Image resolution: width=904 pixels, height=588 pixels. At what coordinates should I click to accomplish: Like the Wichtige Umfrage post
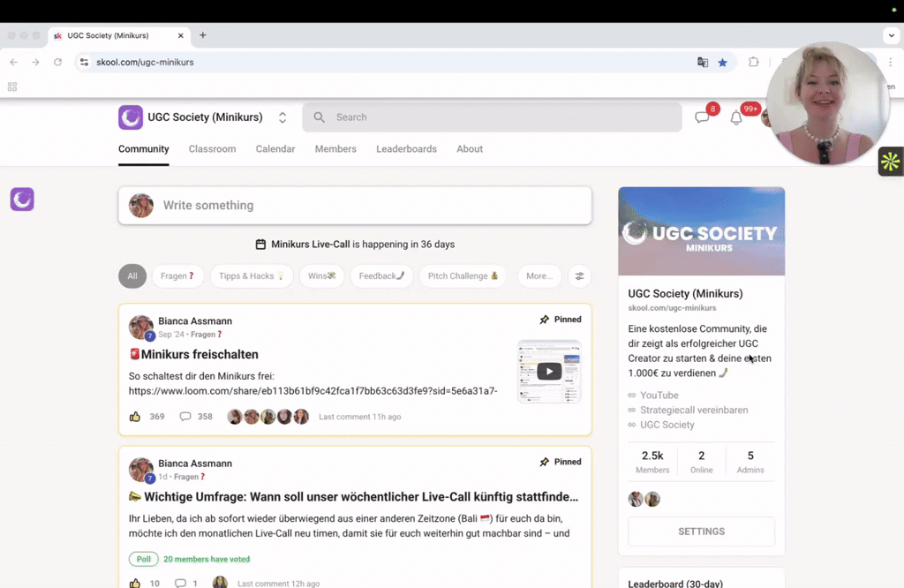[135, 583]
